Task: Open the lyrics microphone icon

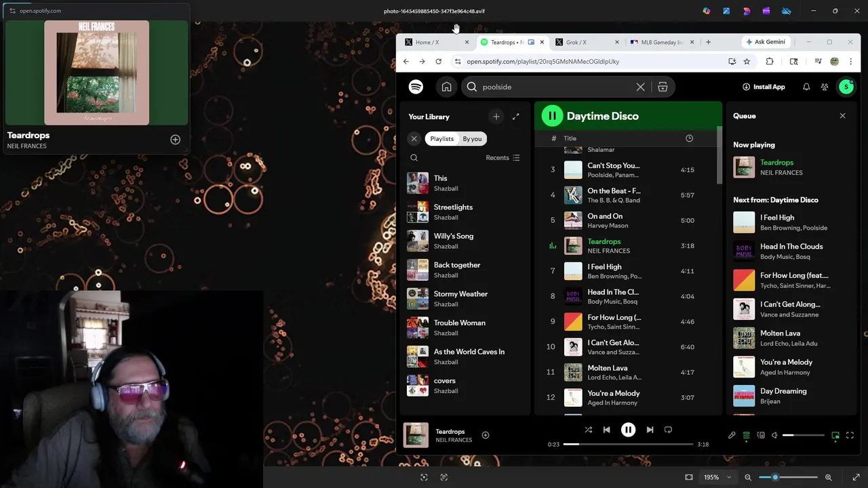Action: (732, 436)
